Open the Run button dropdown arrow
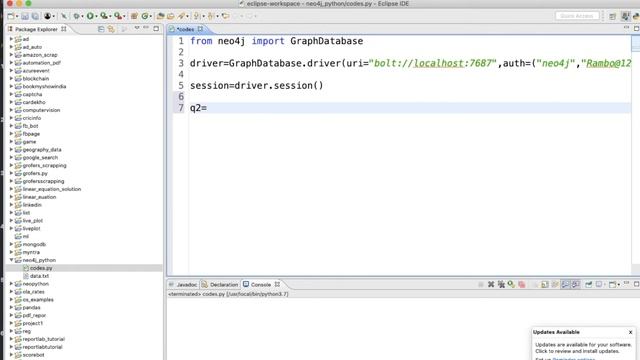Viewport: 640px width, 360px height. 96,16
